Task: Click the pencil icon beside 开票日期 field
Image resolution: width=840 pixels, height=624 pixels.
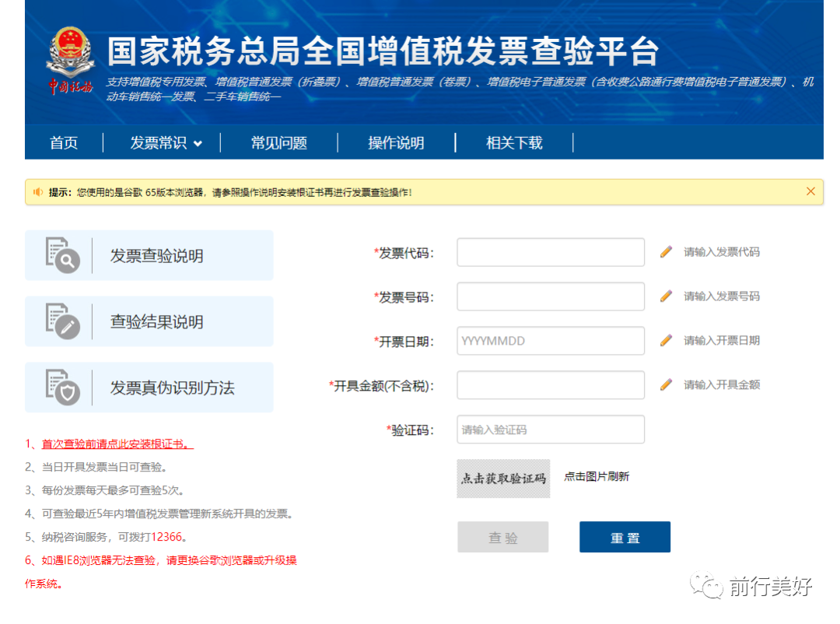Action: coord(667,339)
